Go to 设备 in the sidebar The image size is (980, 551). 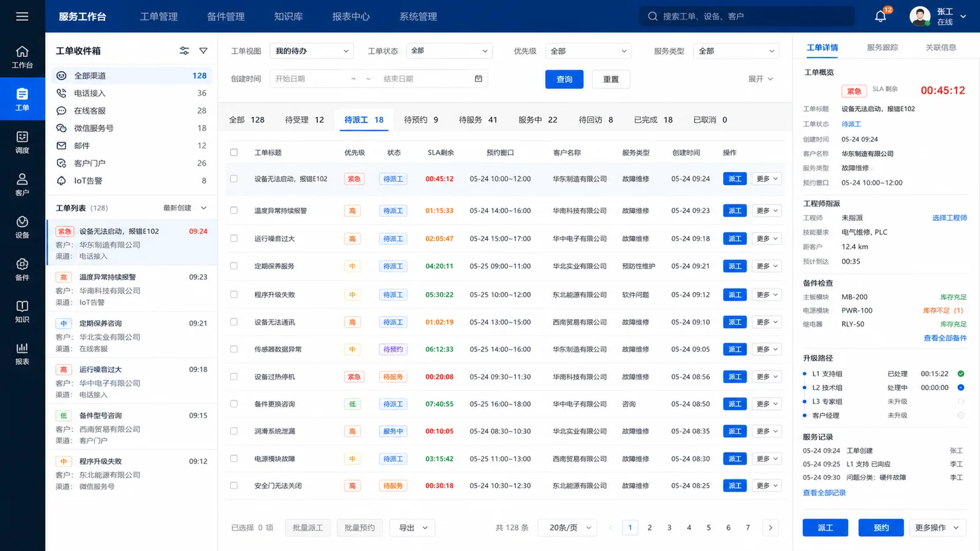tap(22, 227)
